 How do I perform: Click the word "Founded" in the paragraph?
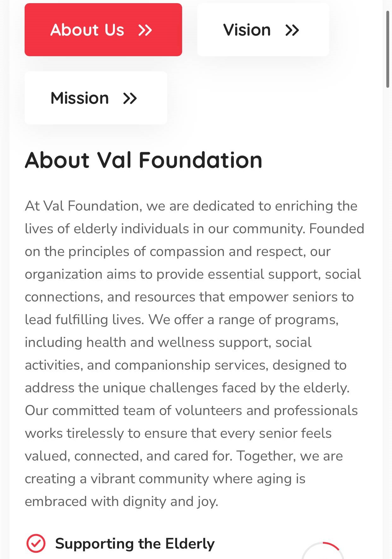336,229
